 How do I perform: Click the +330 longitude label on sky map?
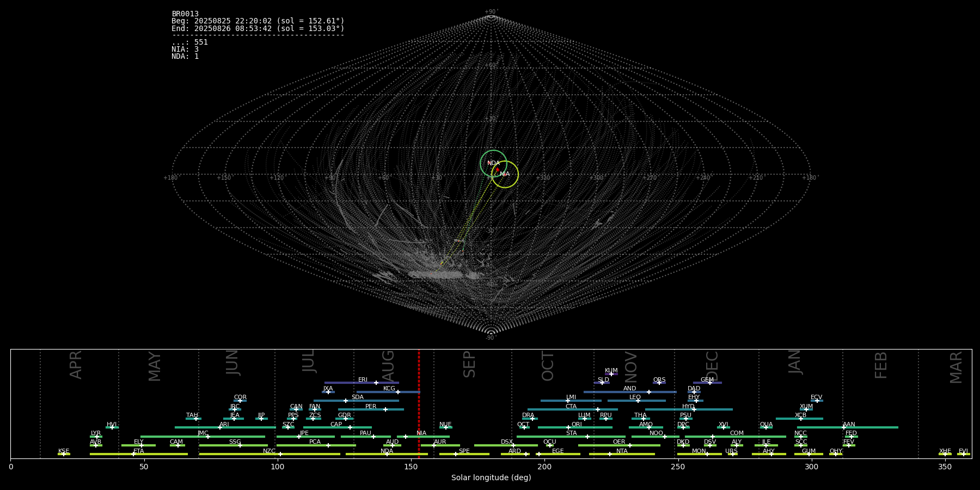tap(543, 177)
